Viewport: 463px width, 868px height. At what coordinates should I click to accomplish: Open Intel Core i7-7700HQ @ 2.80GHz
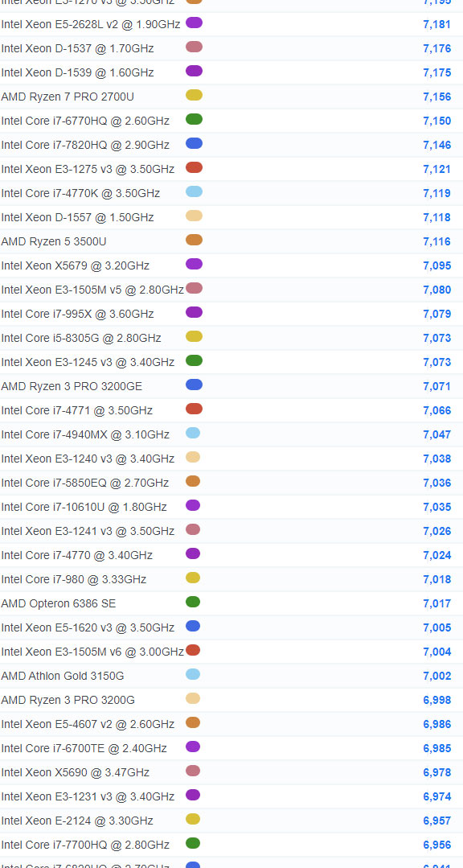(85, 845)
